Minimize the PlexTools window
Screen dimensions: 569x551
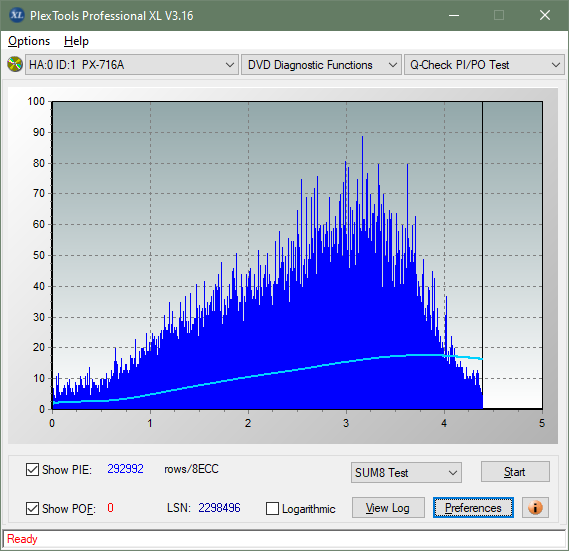[454, 15]
